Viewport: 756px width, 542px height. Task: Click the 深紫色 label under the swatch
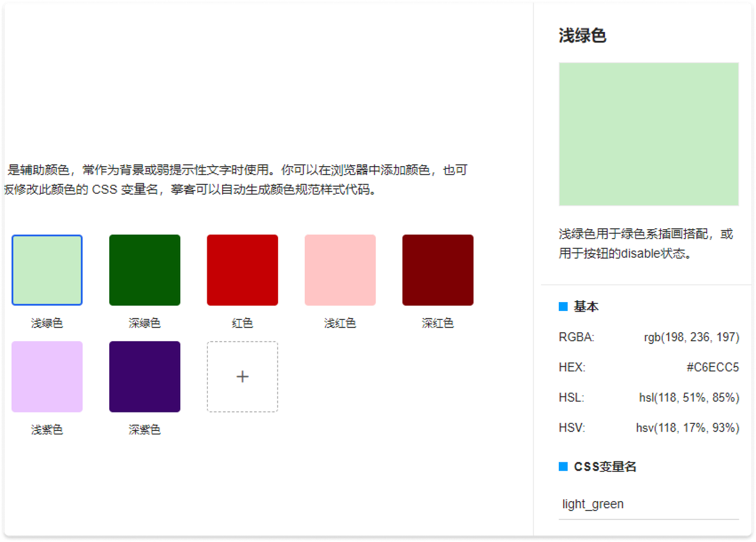145,430
